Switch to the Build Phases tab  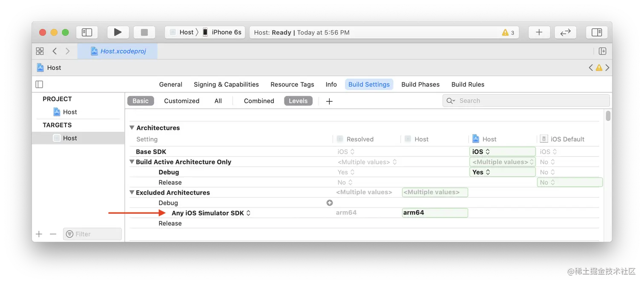click(x=420, y=84)
